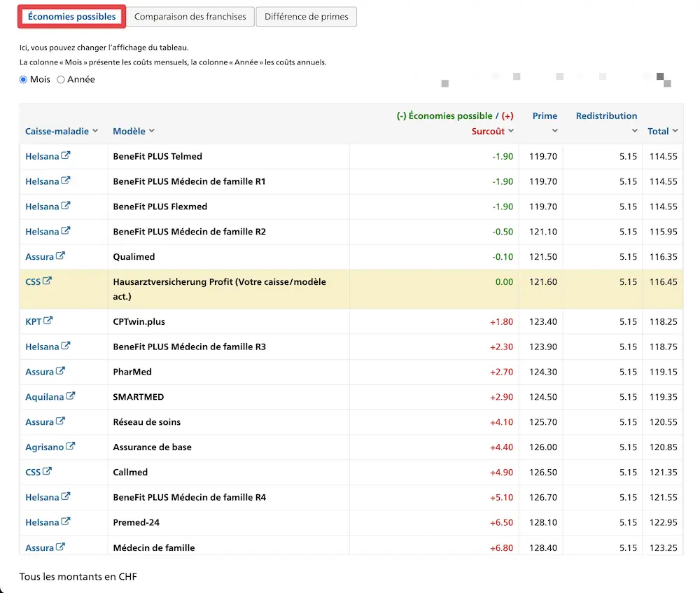This screenshot has height=593, width=700.
Task: Click Assura external link icon in Médecin de famille row
Action: click(60, 547)
